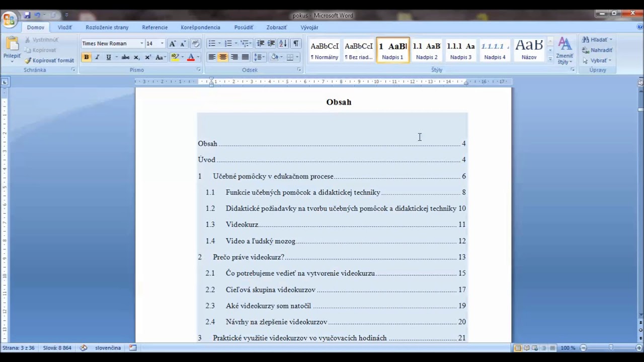Clear formatting of selected text
The width and height of the screenshot is (644, 362).
point(196,44)
